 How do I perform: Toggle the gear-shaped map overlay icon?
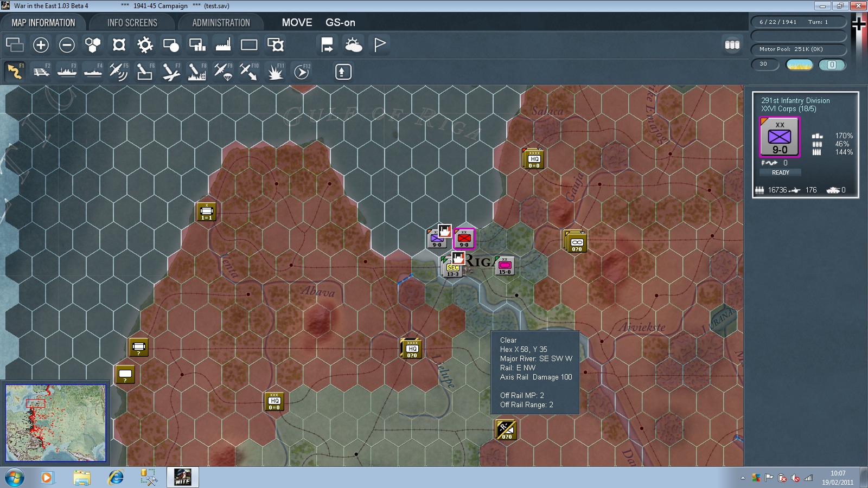145,44
